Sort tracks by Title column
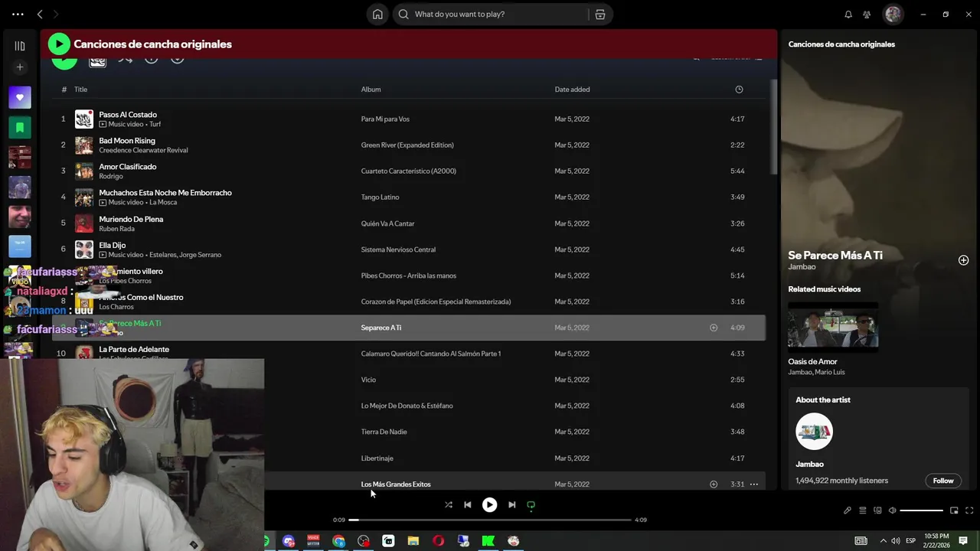This screenshot has width=980, height=551. [80, 90]
